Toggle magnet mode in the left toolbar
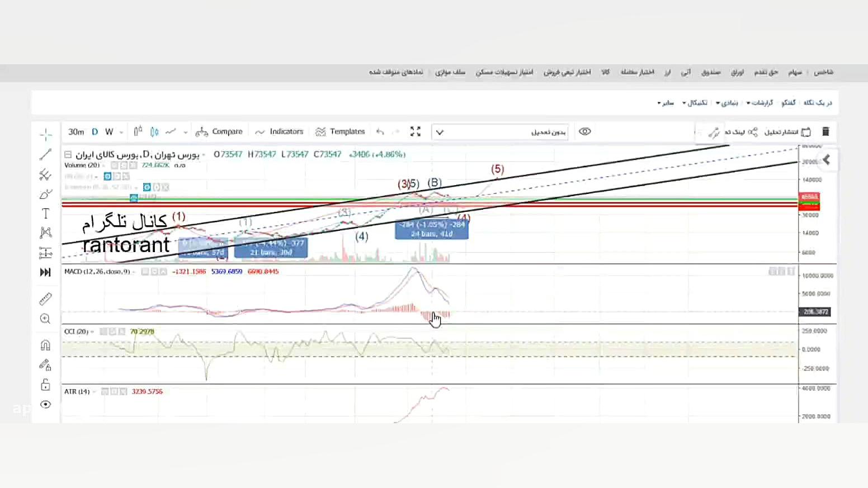The image size is (868, 488). (46, 345)
